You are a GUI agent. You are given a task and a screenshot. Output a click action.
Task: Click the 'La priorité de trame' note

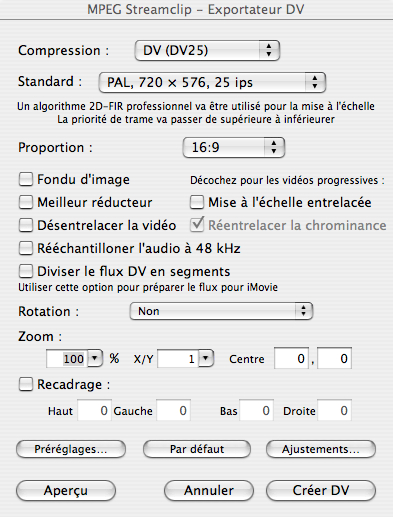tap(196, 119)
